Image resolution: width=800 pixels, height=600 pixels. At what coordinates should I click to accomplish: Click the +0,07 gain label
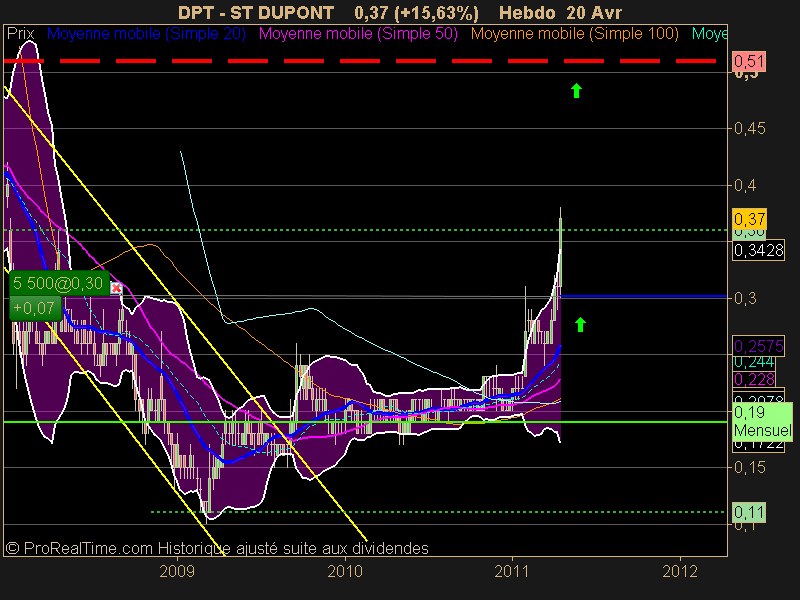pos(35,308)
